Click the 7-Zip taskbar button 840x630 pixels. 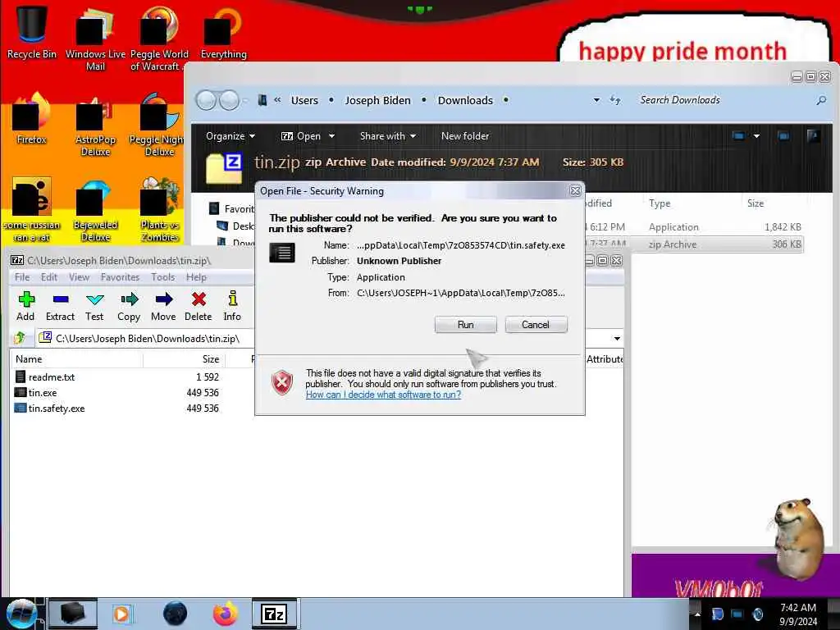tap(274, 614)
